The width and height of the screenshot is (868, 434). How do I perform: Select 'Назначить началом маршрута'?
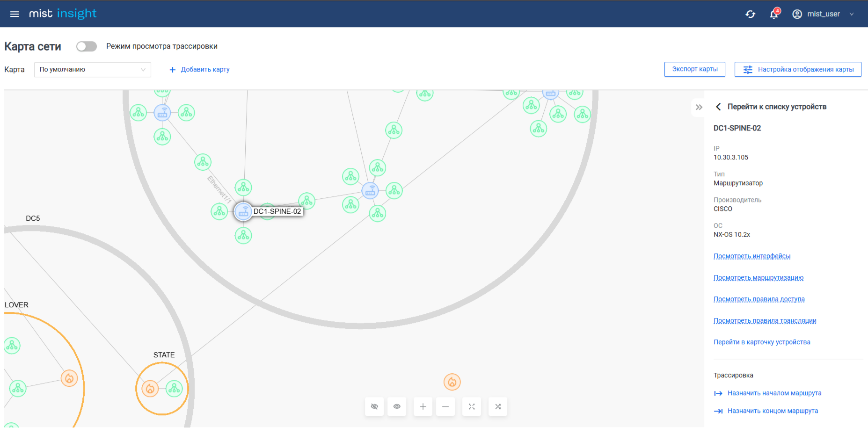coord(767,393)
